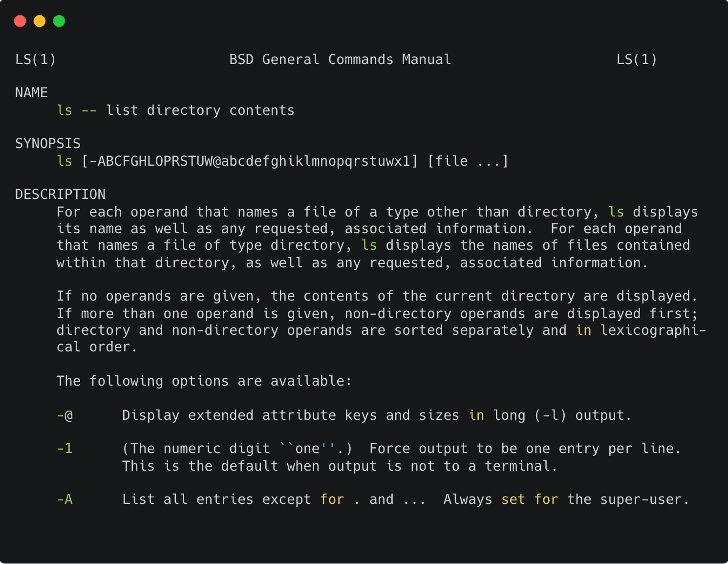
Task: Click the NAME section header
Action: 31,92
